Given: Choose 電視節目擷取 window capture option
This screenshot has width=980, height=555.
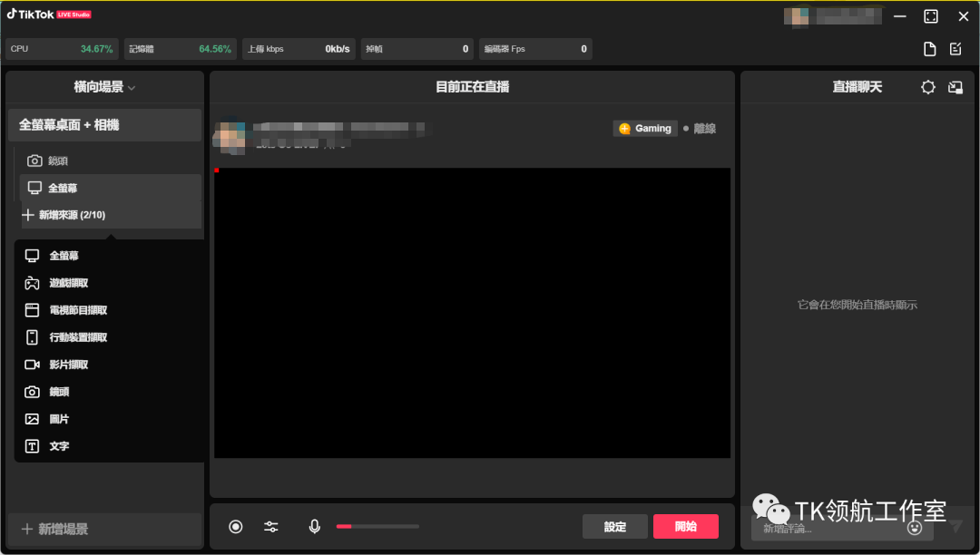Looking at the screenshot, I should point(78,310).
